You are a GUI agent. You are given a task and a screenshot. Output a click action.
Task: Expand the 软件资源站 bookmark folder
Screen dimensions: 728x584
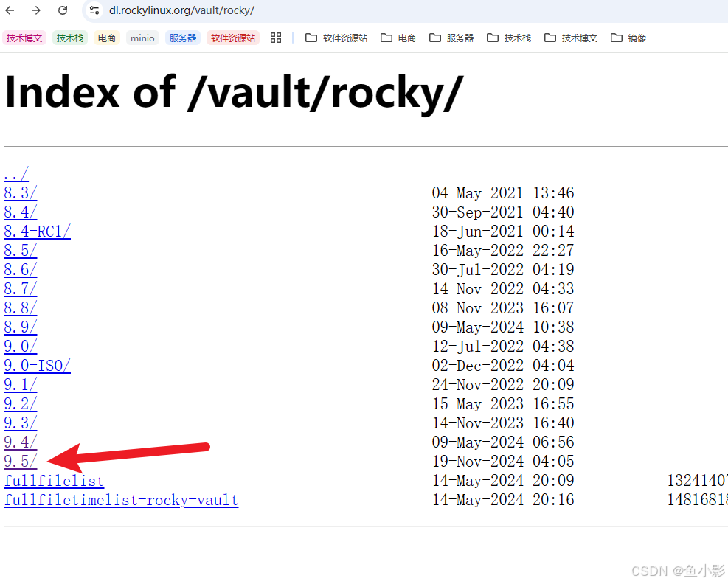[x=336, y=38]
